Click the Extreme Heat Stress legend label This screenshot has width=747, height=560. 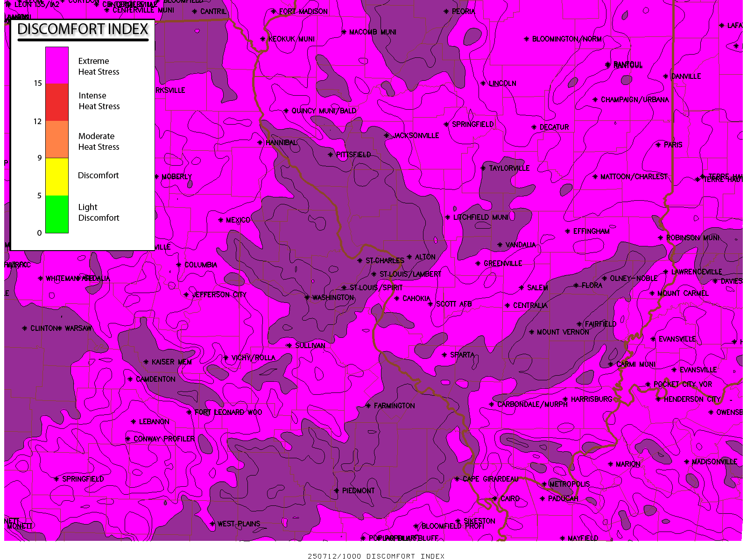[x=99, y=66]
